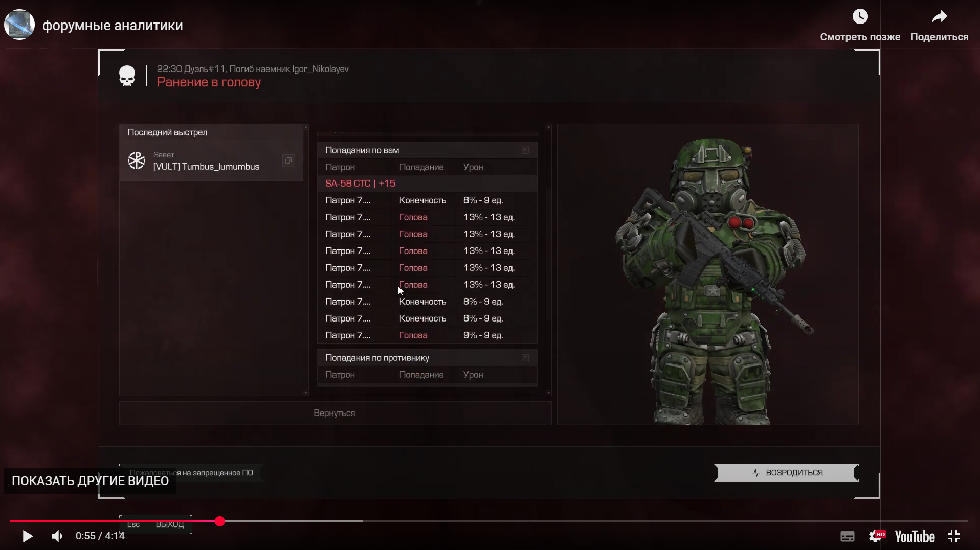Click the skull death icon
Image resolution: width=980 pixels, height=550 pixels.
pyautogui.click(x=127, y=76)
